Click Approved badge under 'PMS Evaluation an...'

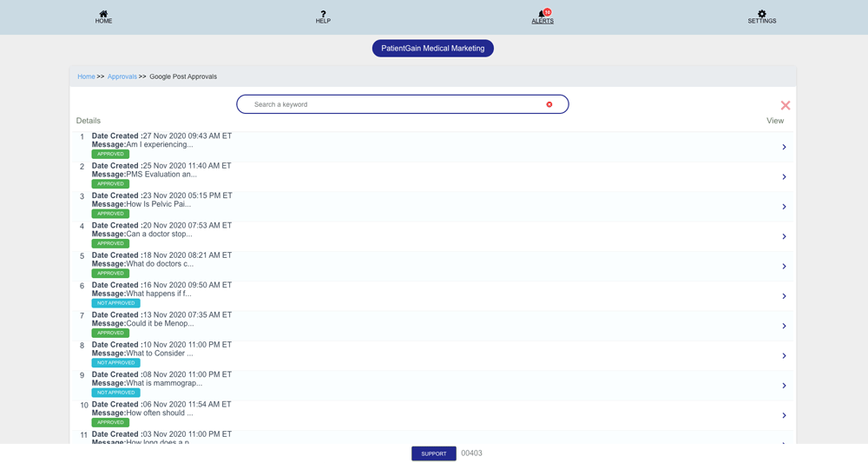110,184
